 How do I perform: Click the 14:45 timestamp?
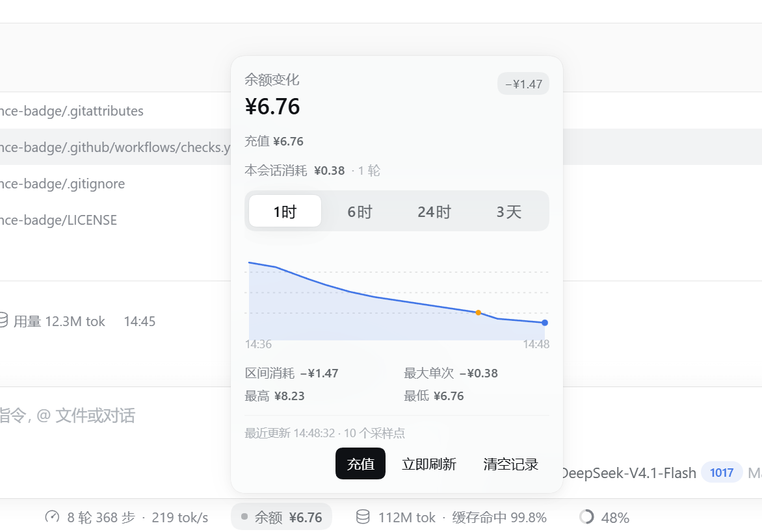point(140,322)
